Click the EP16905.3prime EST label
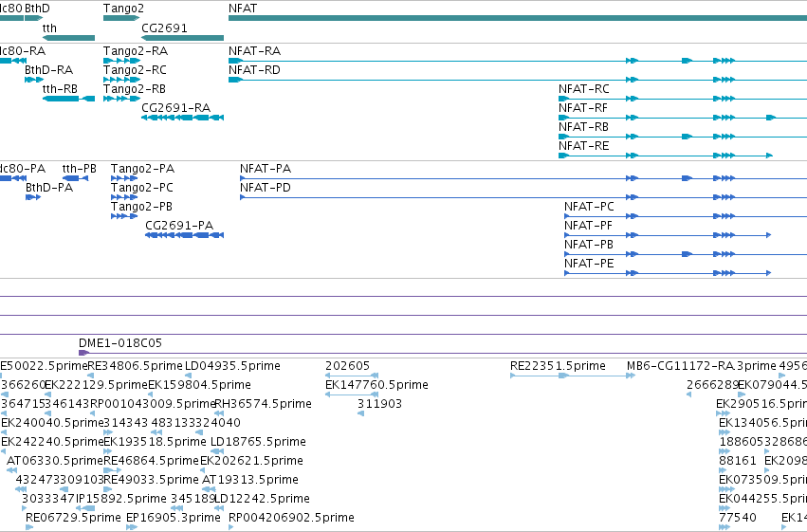 click(x=174, y=518)
